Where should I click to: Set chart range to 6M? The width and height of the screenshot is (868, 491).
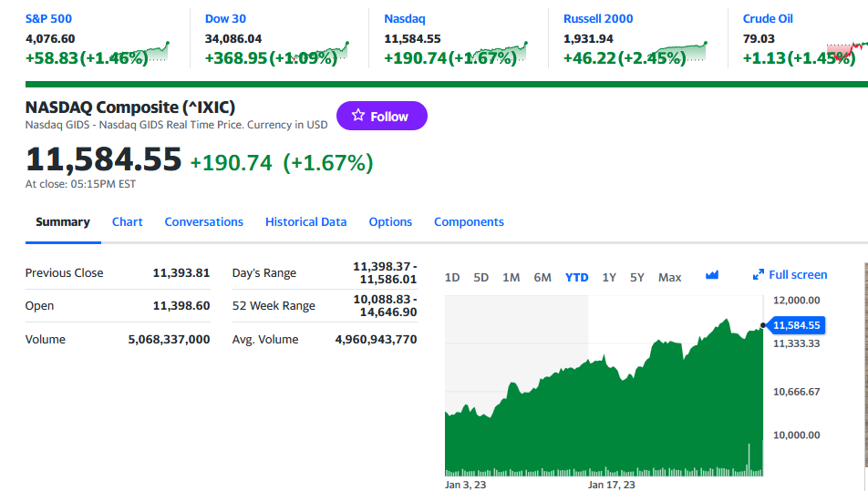pyautogui.click(x=542, y=278)
